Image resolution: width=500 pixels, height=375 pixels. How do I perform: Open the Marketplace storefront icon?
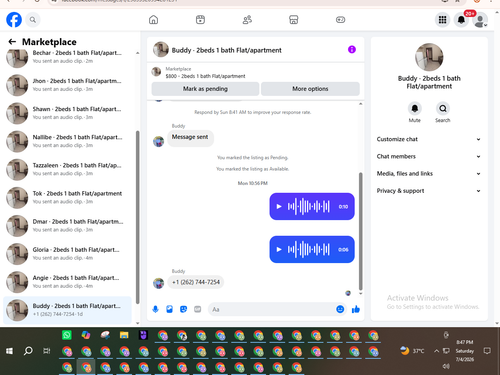click(293, 20)
